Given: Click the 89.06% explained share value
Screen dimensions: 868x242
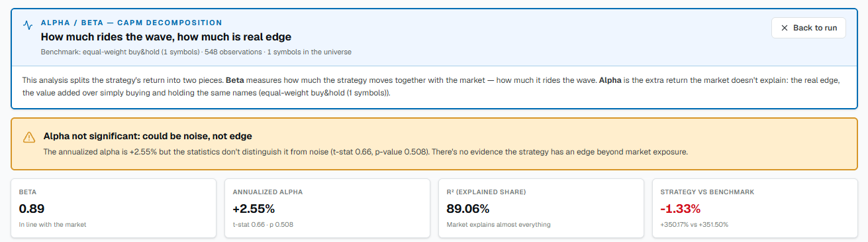Looking at the screenshot, I should (469, 209).
